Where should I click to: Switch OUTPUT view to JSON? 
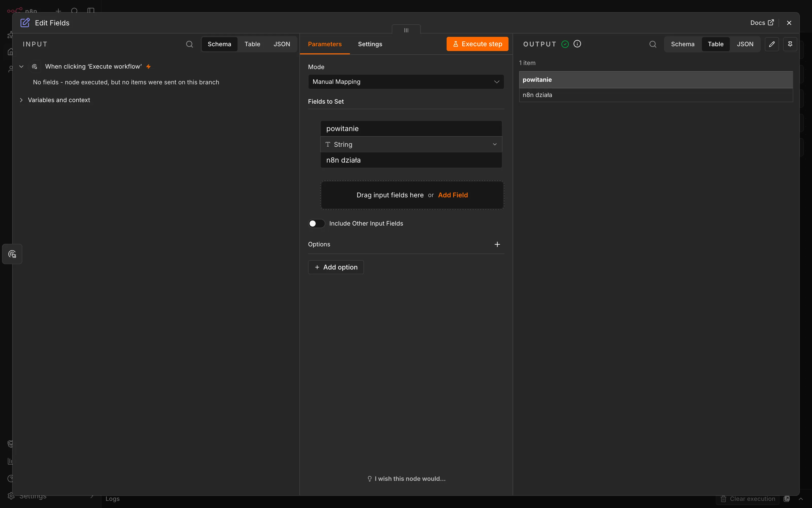point(745,44)
